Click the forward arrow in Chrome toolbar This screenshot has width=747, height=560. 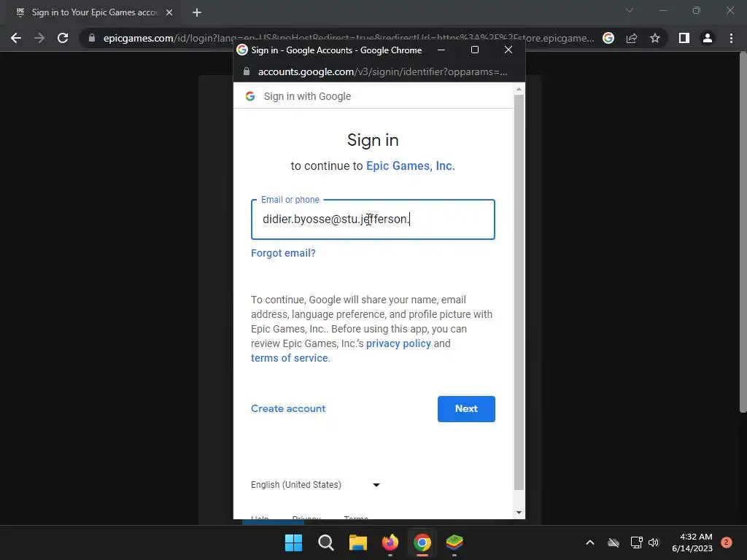39,38
